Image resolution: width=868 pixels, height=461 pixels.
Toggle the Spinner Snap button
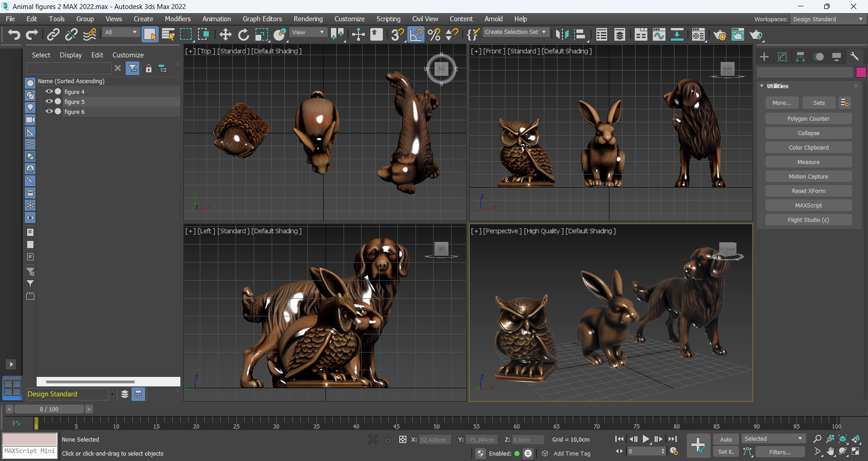tap(452, 34)
